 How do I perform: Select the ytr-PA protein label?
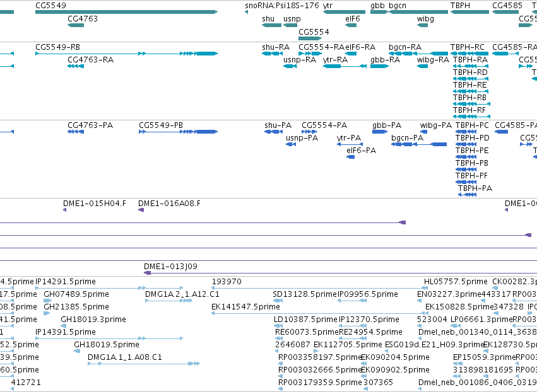point(348,138)
